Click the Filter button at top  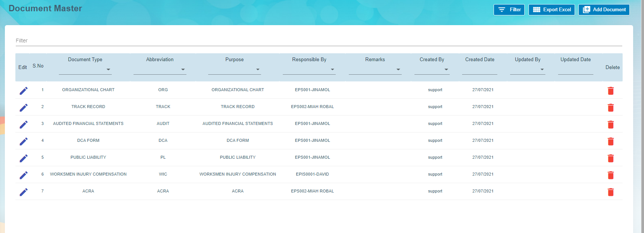(509, 10)
